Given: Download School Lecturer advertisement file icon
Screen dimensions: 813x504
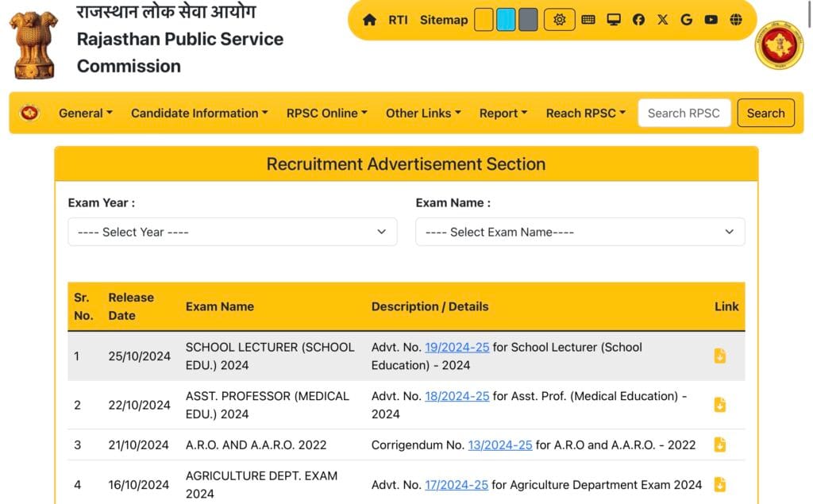Looking at the screenshot, I should click(719, 356).
